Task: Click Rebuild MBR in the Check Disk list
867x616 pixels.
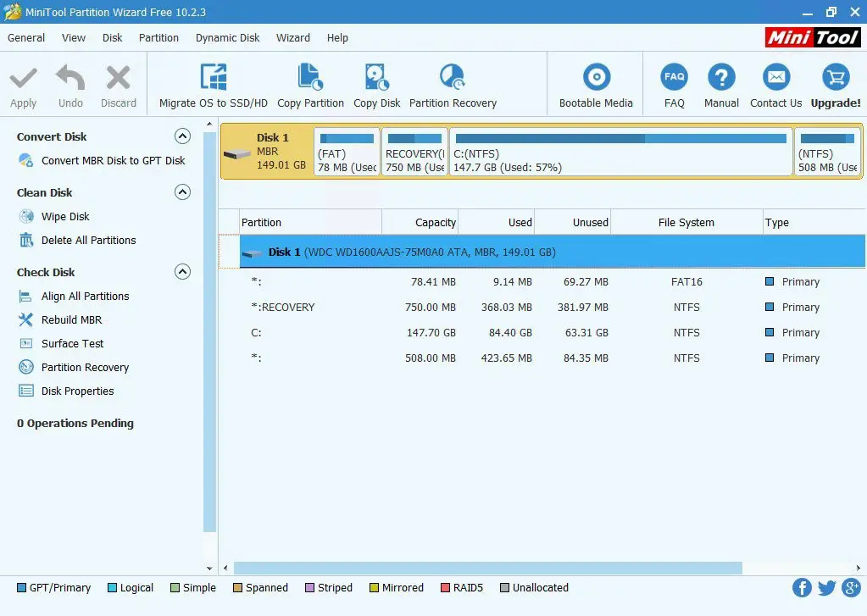Action: (71, 319)
